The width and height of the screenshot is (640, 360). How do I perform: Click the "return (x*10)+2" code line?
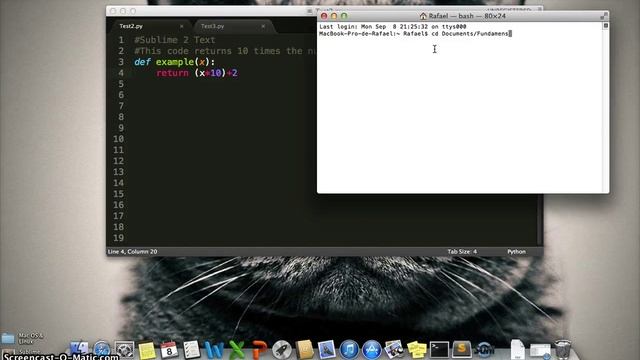pos(196,73)
